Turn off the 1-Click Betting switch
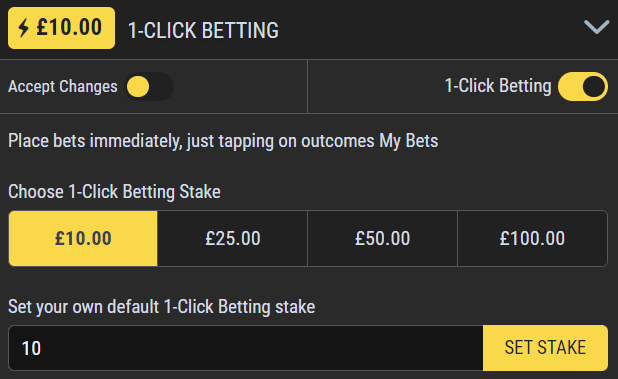The height and width of the screenshot is (379, 618). pyautogui.click(x=583, y=86)
